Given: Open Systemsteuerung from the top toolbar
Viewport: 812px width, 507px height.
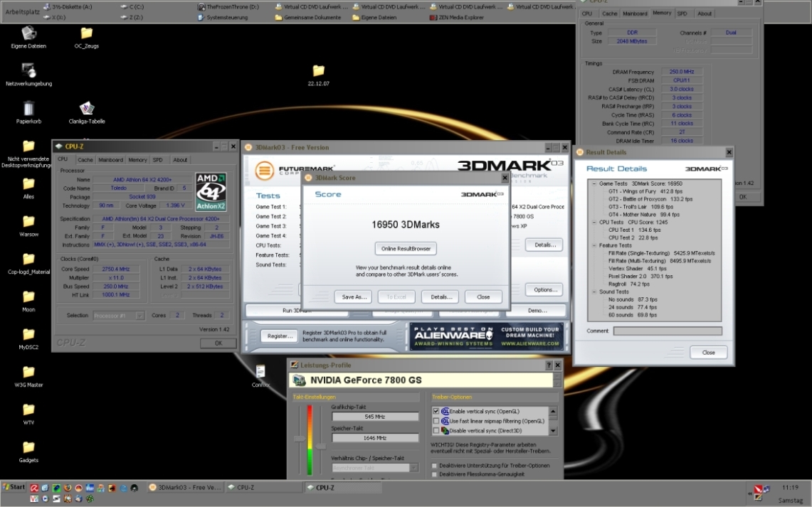Looking at the screenshot, I should 223,17.
